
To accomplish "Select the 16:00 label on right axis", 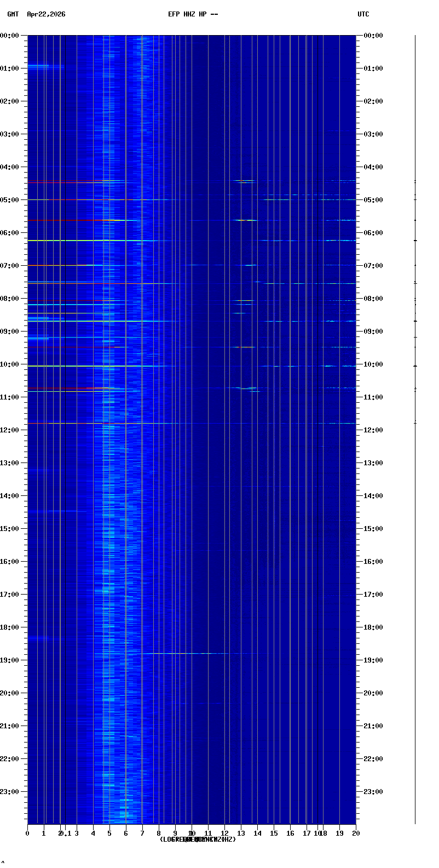I will pos(373,562).
